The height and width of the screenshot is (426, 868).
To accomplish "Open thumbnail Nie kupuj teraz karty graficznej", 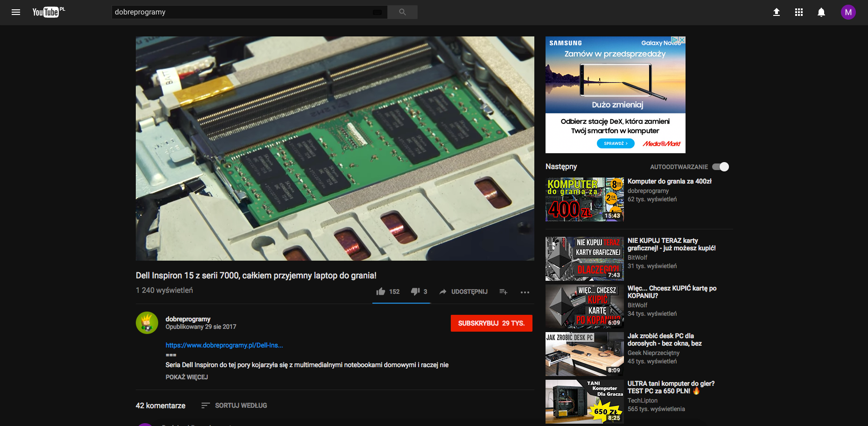I will 585,259.
